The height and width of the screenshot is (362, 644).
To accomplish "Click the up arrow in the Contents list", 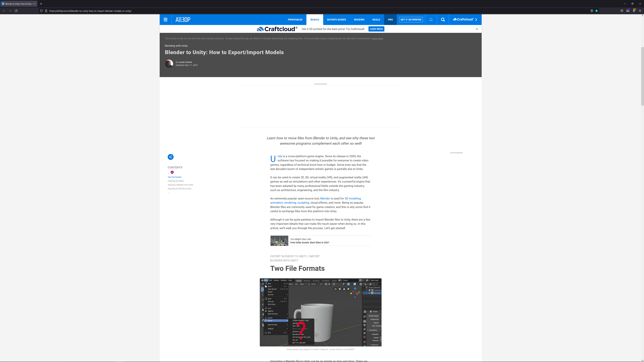I will (169, 173).
